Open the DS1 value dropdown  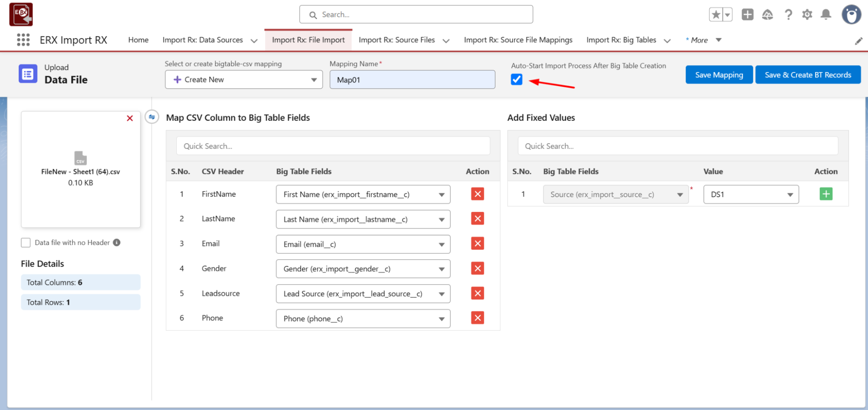coord(751,195)
